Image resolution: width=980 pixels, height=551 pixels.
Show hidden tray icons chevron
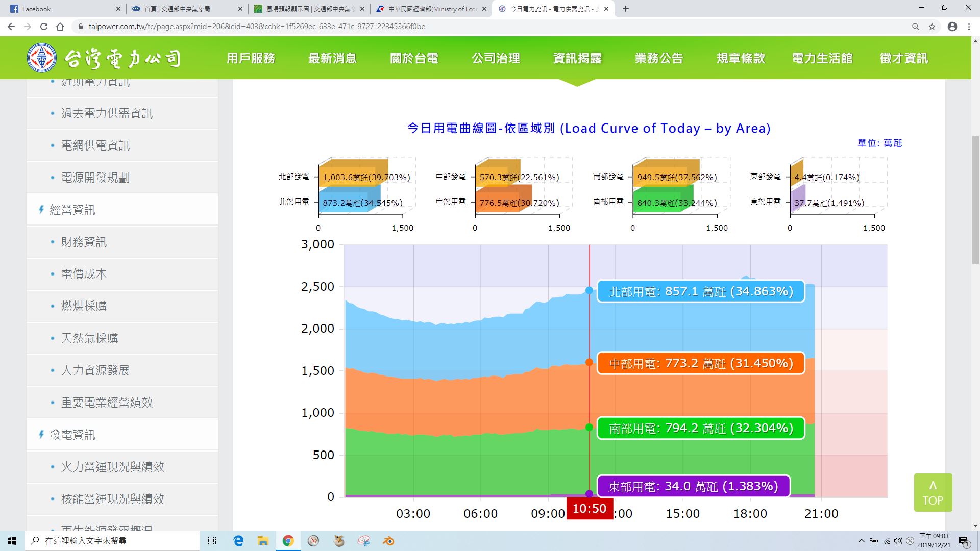tap(862, 541)
